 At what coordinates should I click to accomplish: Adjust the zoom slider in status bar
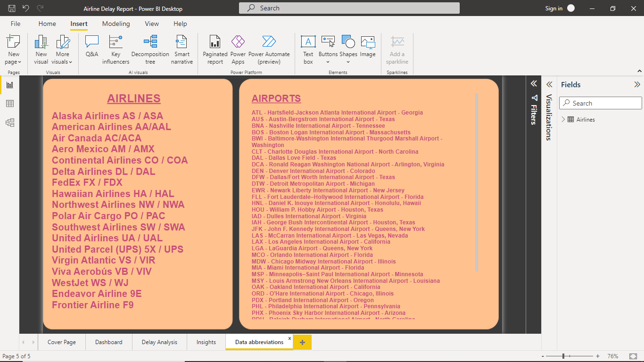pos(564,357)
